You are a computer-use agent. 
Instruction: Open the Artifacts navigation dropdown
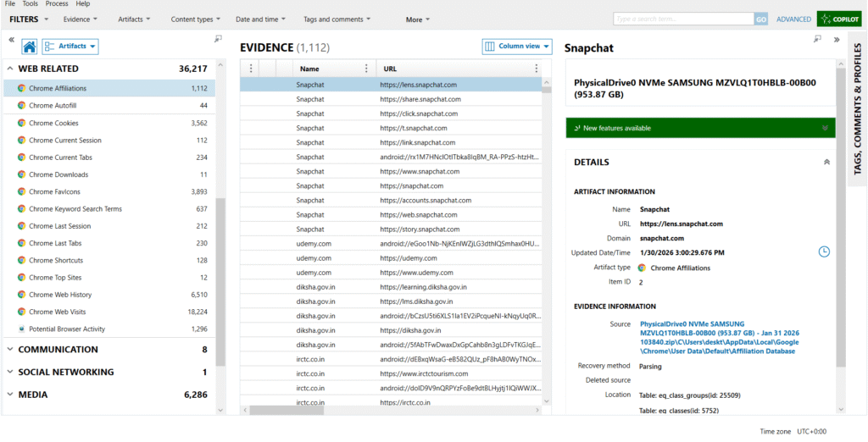70,47
